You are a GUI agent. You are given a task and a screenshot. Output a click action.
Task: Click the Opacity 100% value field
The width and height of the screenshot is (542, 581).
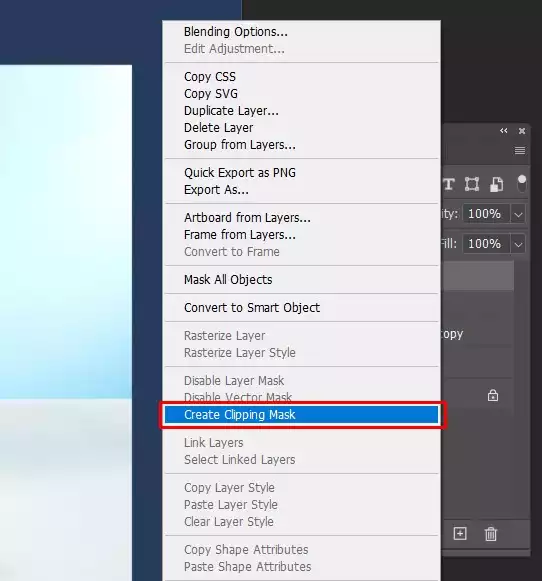coord(486,214)
